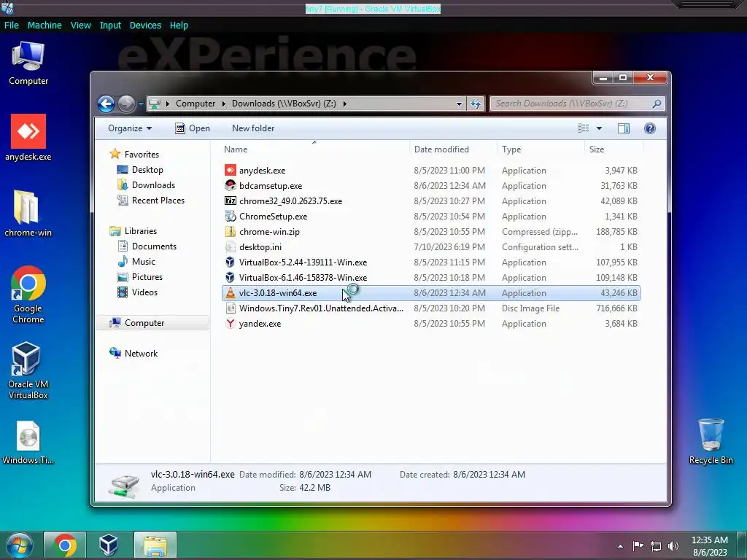Image resolution: width=747 pixels, height=560 pixels.
Task: Sort by the Name column header
Action: (314, 149)
